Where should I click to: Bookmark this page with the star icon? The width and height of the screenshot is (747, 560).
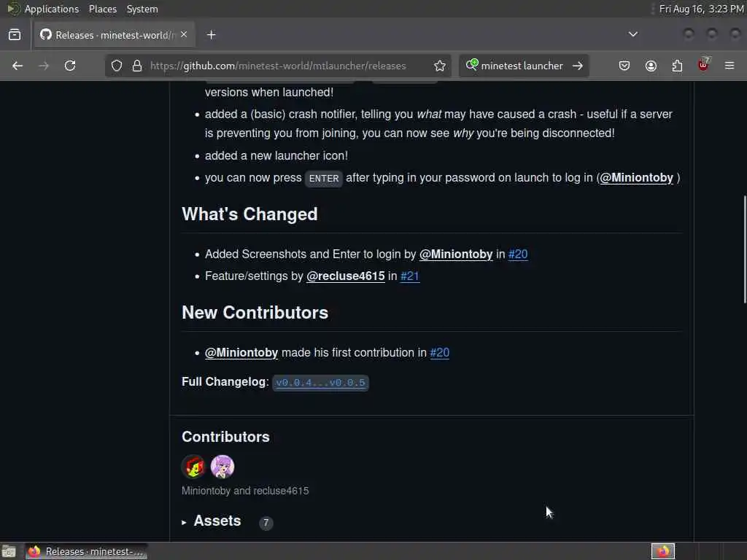[440, 66]
